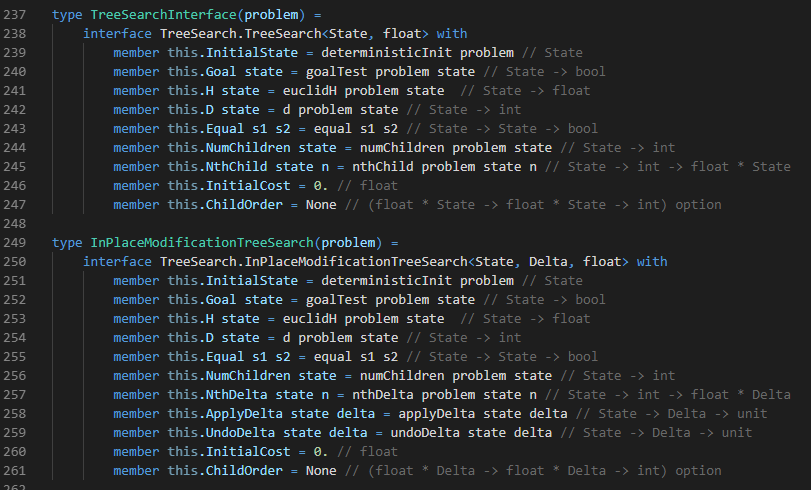This screenshot has height=490, width=811.
Task: Click line number 249 in the gutter
Action: click(x=18, y=243)
